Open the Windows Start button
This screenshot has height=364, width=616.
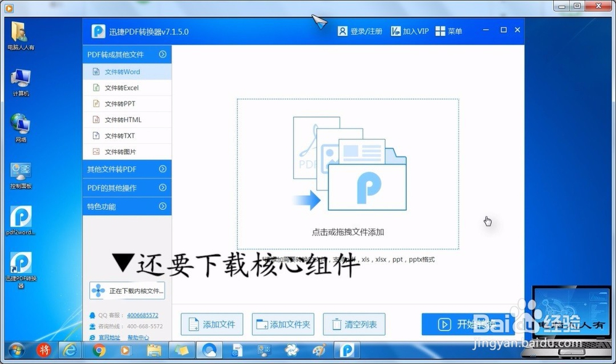coord(16,350)
